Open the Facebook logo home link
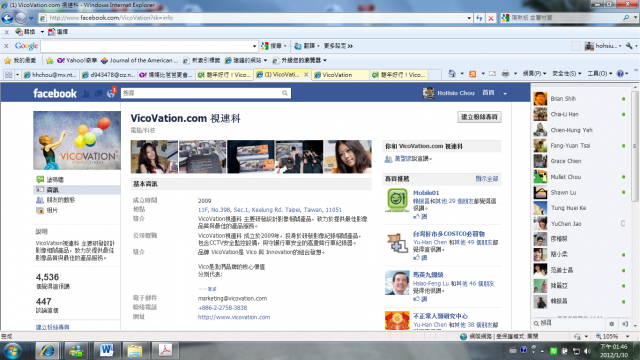 click(55, 93)
